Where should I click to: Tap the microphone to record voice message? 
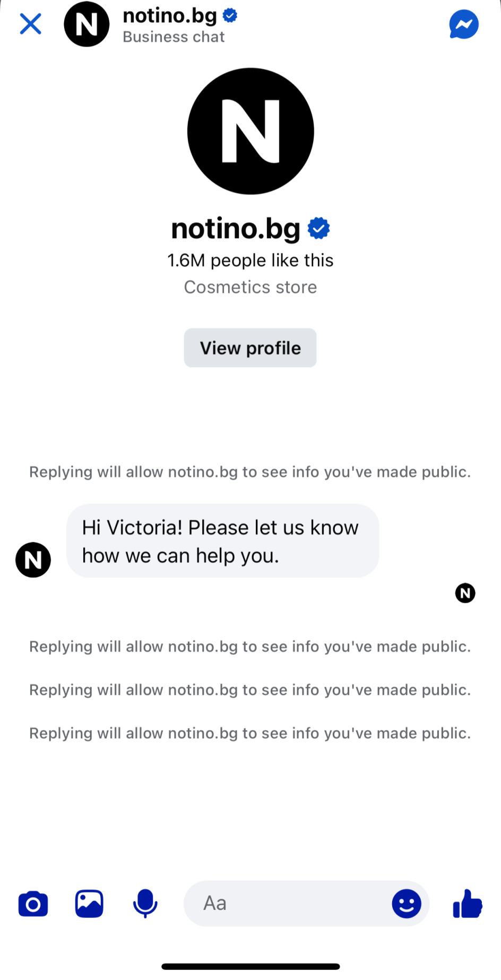point(145,904)
